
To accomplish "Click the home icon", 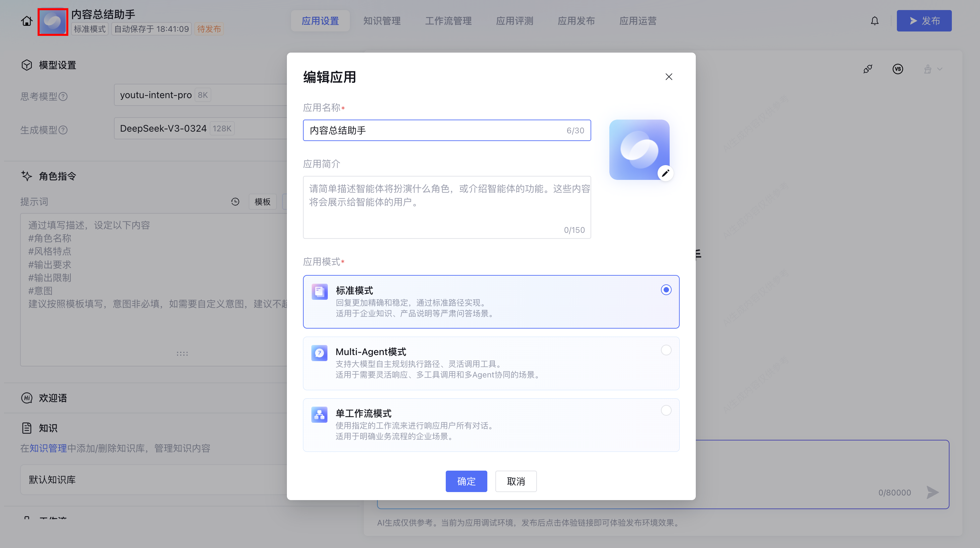I will pos(26,21).
